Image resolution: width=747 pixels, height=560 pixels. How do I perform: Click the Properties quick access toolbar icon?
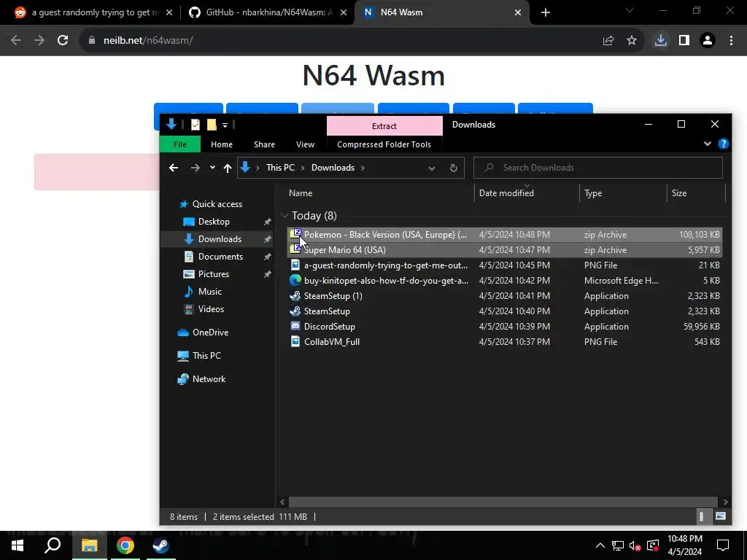click(196, 125)
